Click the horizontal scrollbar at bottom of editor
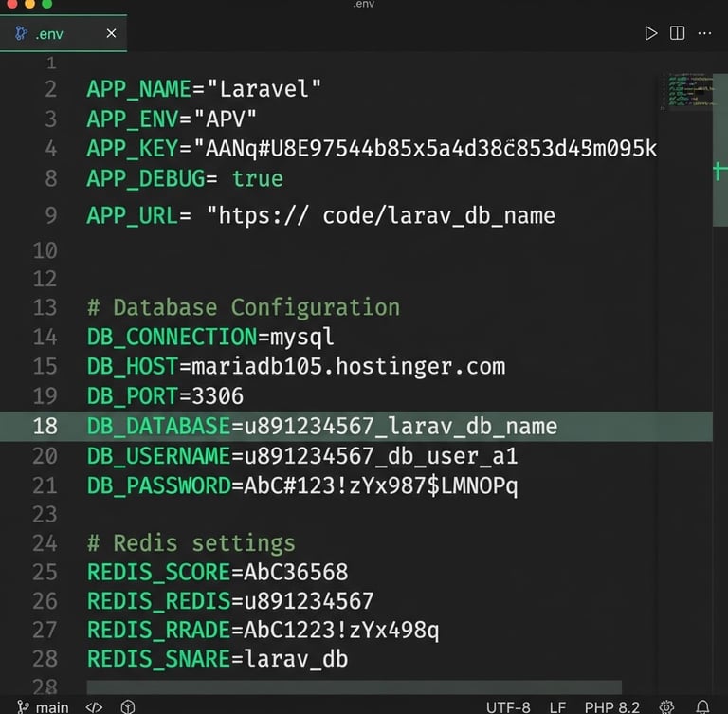 coord(354,687)
